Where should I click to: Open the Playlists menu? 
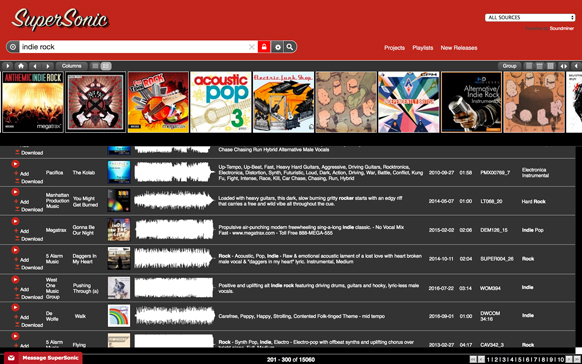point(423,48)
